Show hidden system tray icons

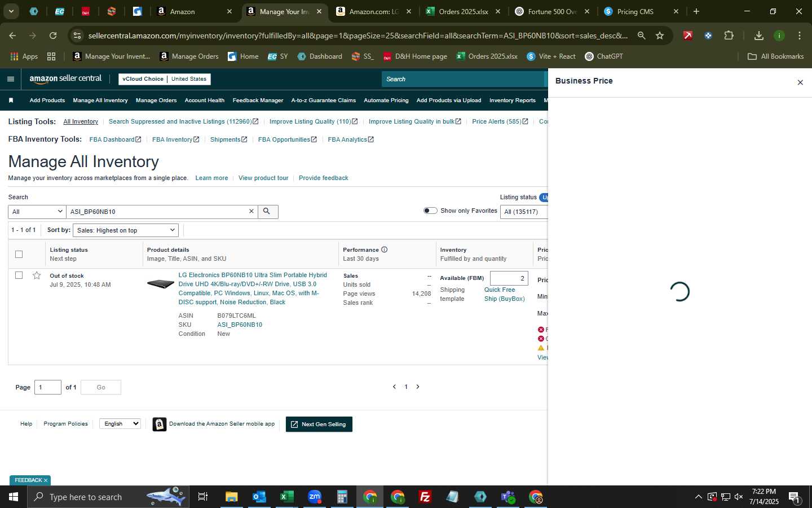pos(698,497)
